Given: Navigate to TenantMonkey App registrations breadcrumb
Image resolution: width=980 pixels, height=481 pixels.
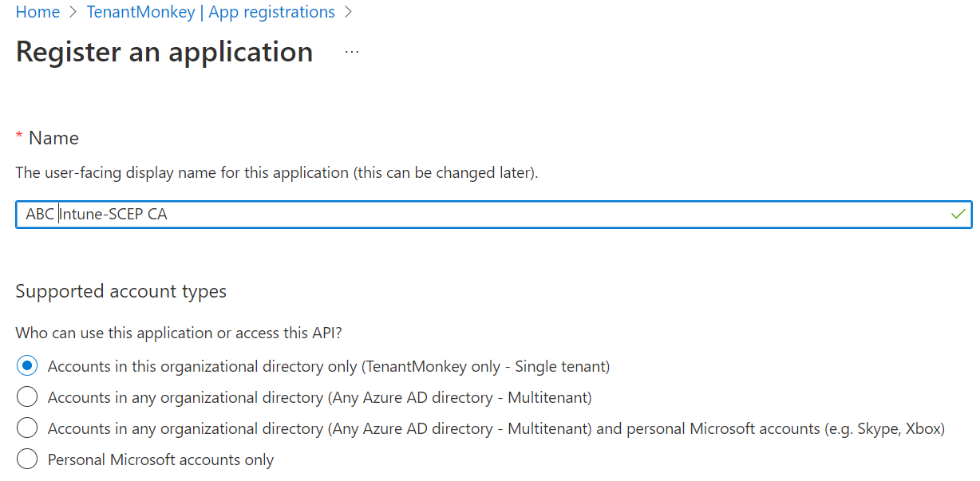Looking at the screenshot, I should pos(209,12).
